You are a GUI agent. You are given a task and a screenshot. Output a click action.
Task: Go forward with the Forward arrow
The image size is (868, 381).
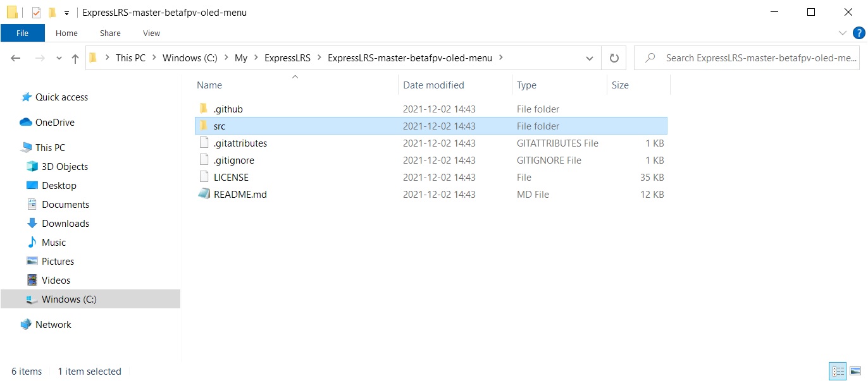pyautogui.click(x=39, y=58)
